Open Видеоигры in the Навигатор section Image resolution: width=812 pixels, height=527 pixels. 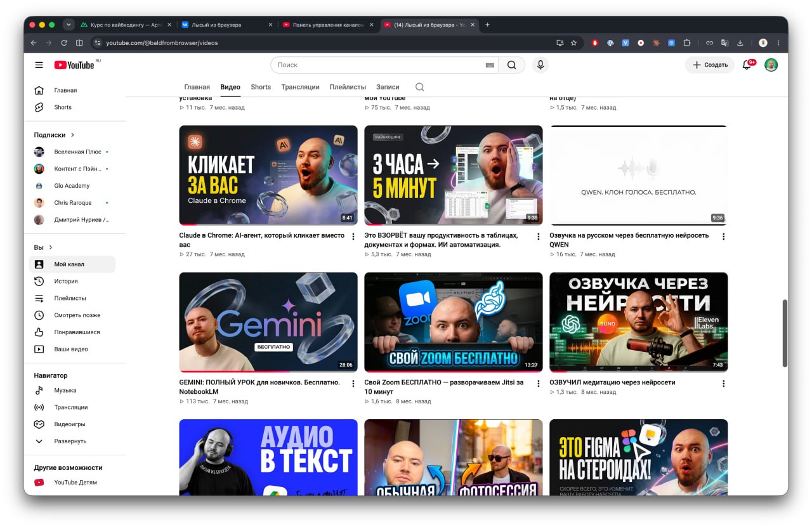[x=72, y=424]
